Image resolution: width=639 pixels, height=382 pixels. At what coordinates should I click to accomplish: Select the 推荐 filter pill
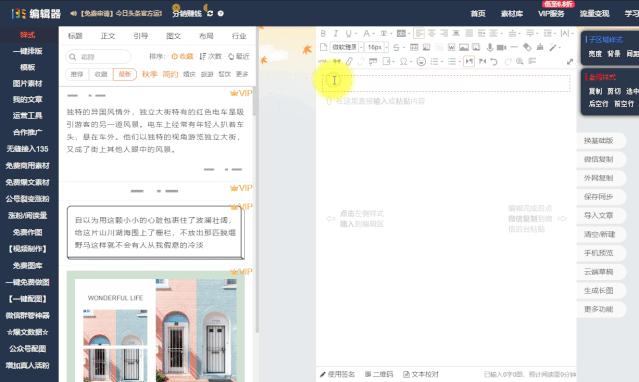77,74
